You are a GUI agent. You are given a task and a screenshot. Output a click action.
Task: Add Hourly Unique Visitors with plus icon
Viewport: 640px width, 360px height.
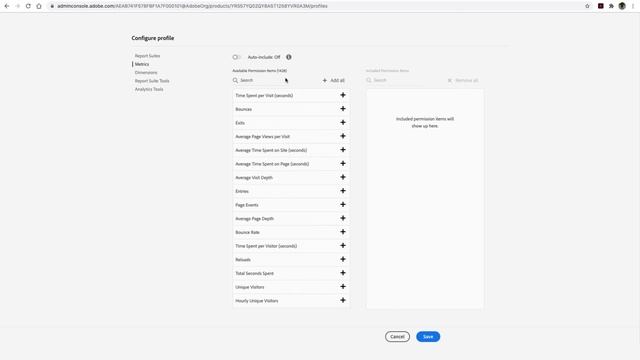[x=343, y=300]
